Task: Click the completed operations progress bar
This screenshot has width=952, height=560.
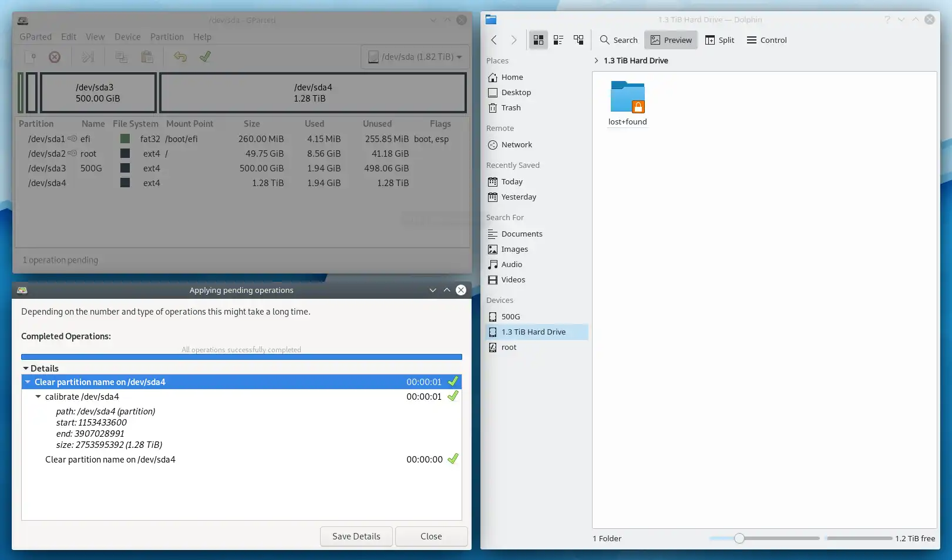Action: tap(241, 357)
